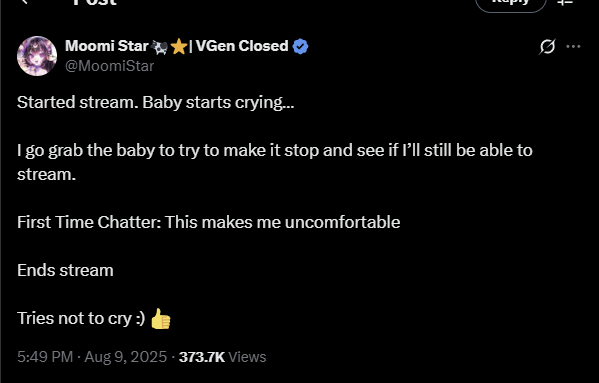Click the back arrow in header
This screenshot has width=599, height=383.
25,2
